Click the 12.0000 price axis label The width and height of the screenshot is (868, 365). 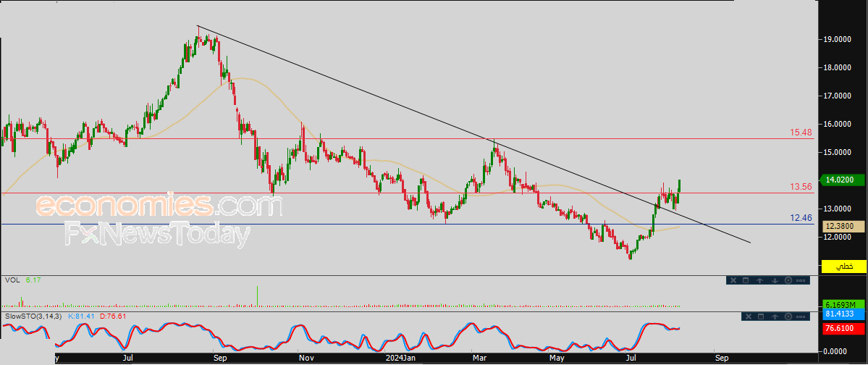coord(838,237)
